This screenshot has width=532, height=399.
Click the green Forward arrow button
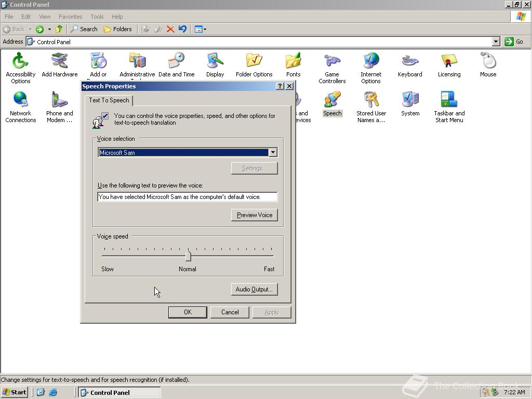click(39, 29)
